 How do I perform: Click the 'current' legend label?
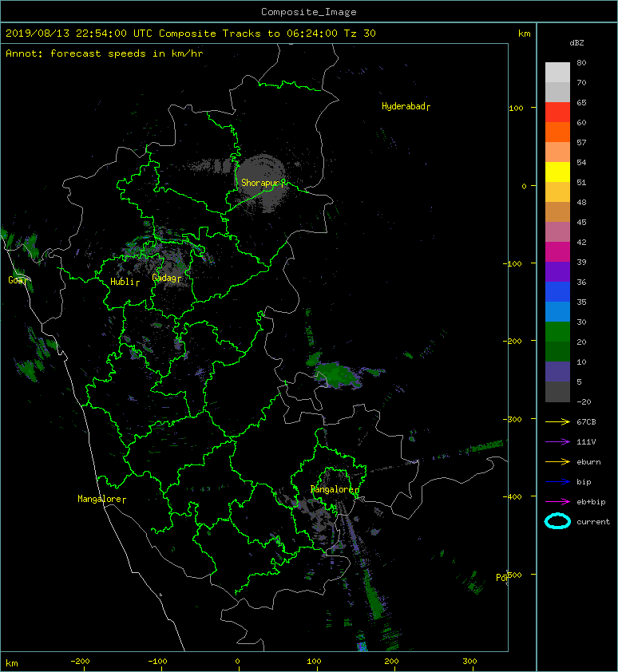[593, 522]
